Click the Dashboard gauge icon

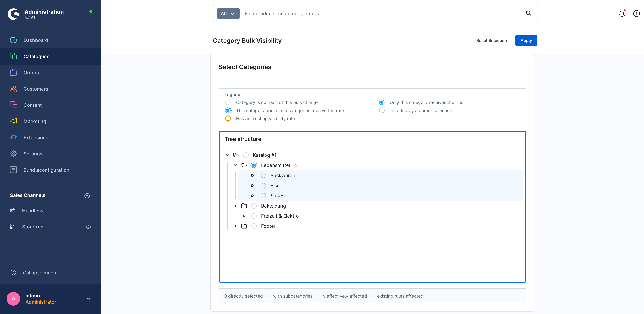13,40
